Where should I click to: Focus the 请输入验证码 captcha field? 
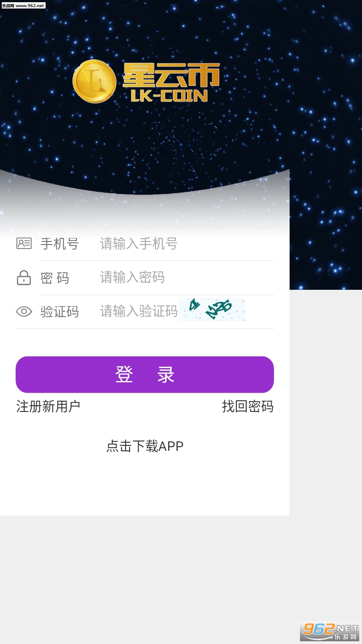[139, 311]
